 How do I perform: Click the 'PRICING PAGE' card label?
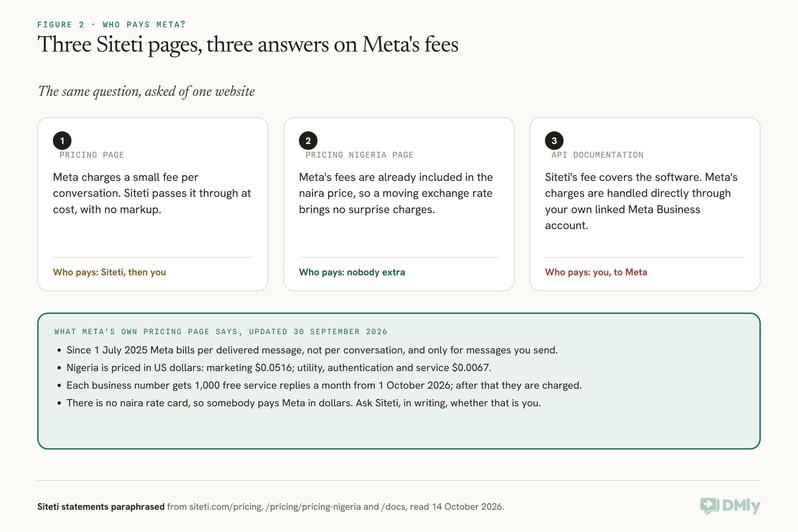click(92, 155)
